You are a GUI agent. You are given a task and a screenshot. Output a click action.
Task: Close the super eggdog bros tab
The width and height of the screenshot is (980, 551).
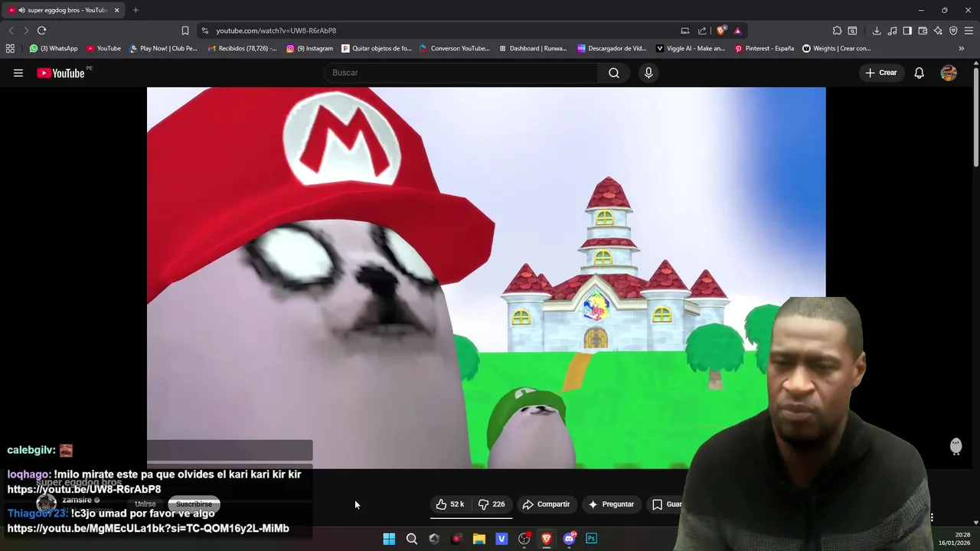tap(117, 10)
